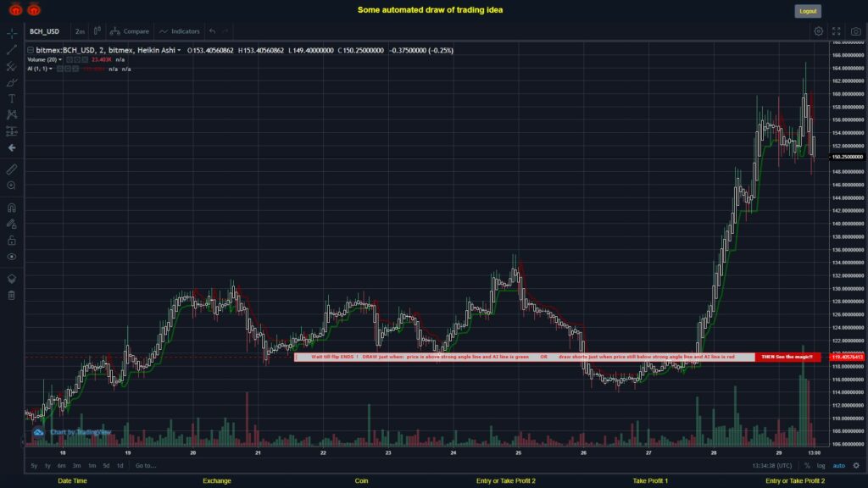Image resolution: width=868 pixels, height=488 pixels.
Task: Toggle percentage scale (%)
Action: 807,466
